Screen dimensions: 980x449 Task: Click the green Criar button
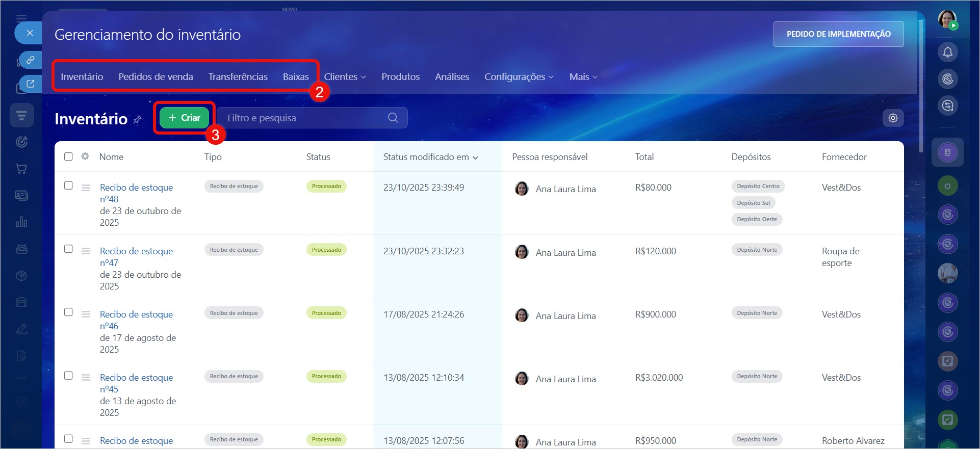click(184, 118)
